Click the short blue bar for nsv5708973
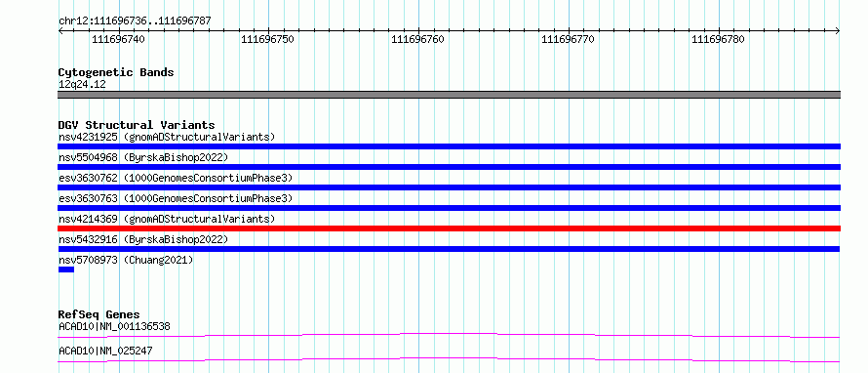Viewport: 868px width, 373px height. point(66,269)
